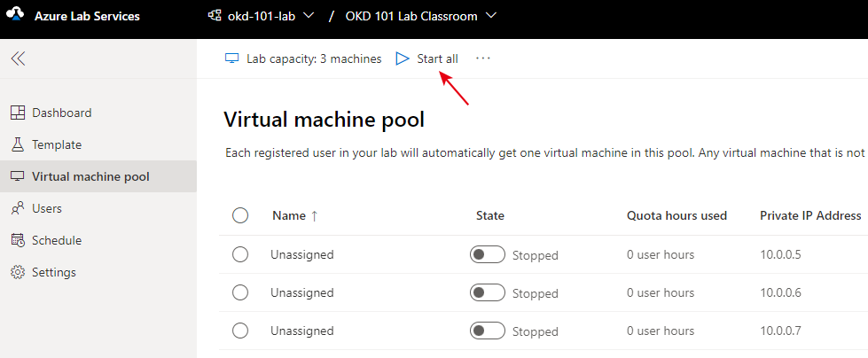Screen dimensions: 868x358
Task: Click Stopped status in 10.0.0.6 row
Action: point(536,294)
